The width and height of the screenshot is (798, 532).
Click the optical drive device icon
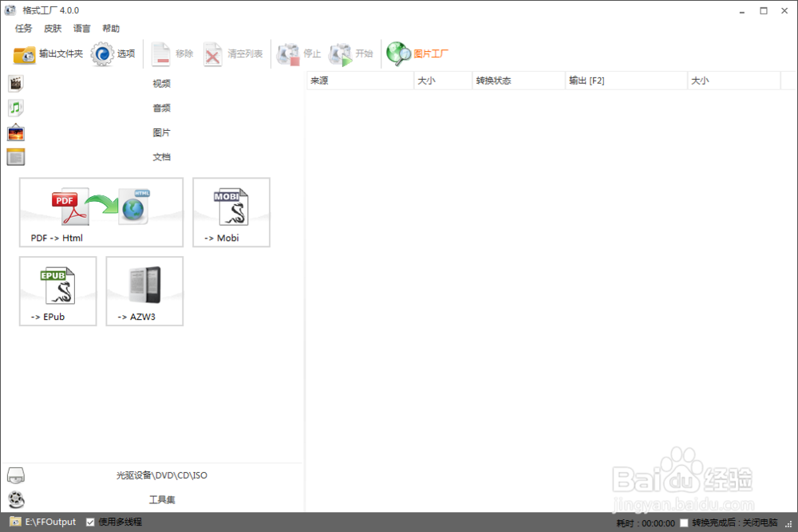(16, 475)
